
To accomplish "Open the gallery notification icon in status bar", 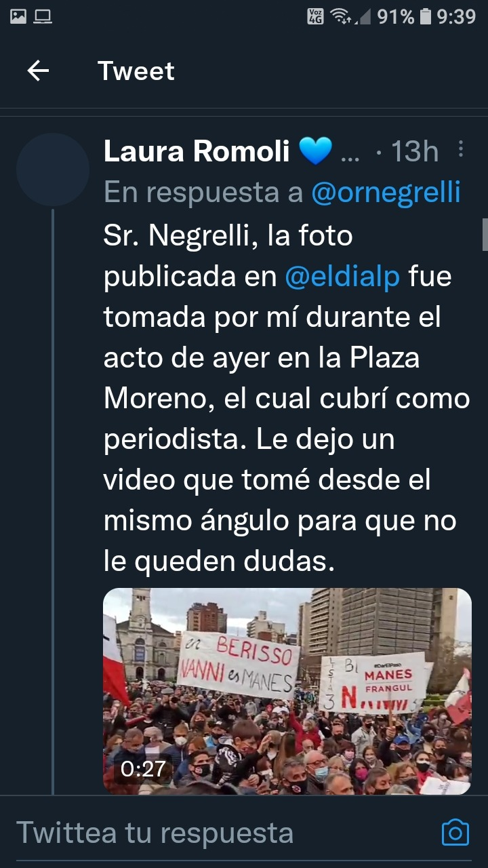I will pos(18,16).
